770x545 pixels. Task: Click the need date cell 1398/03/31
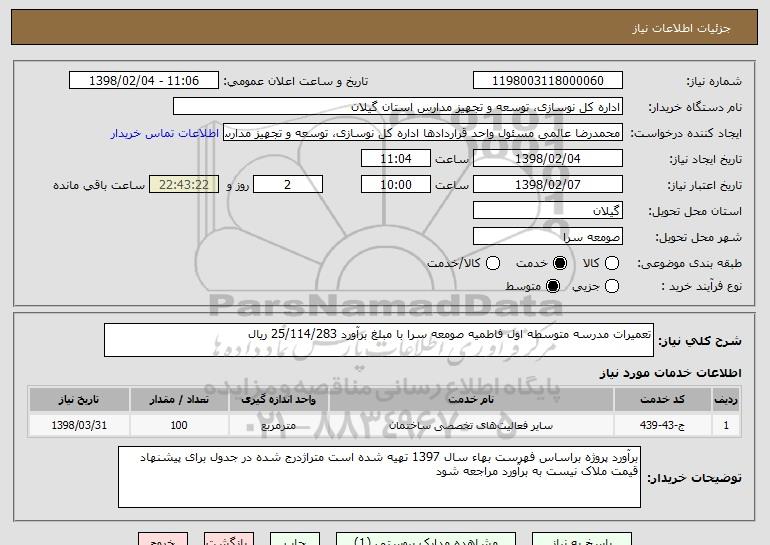point(79,425)
